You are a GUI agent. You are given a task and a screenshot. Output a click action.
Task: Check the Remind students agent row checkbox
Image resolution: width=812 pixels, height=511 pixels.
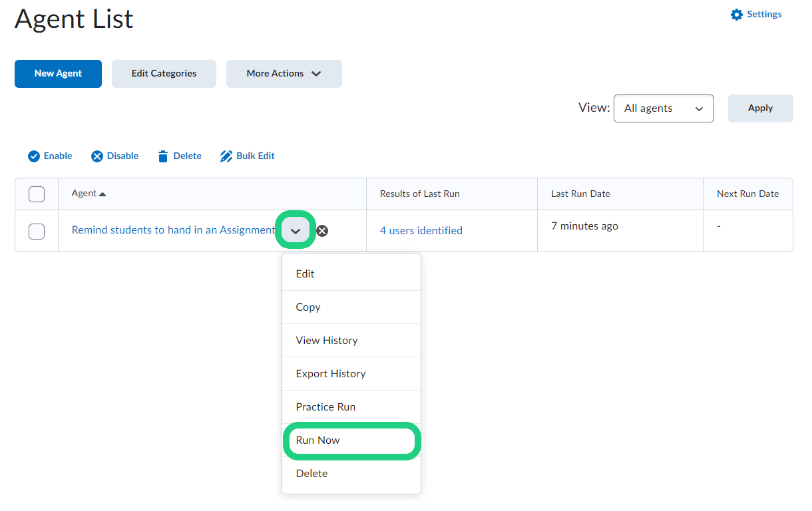[x=37, y=231]
